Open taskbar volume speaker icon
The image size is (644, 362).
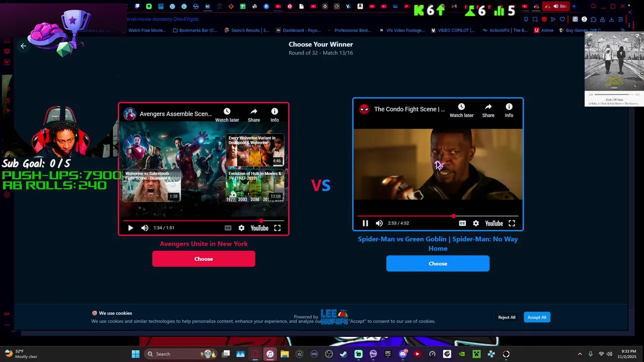(x=609, y=354)
